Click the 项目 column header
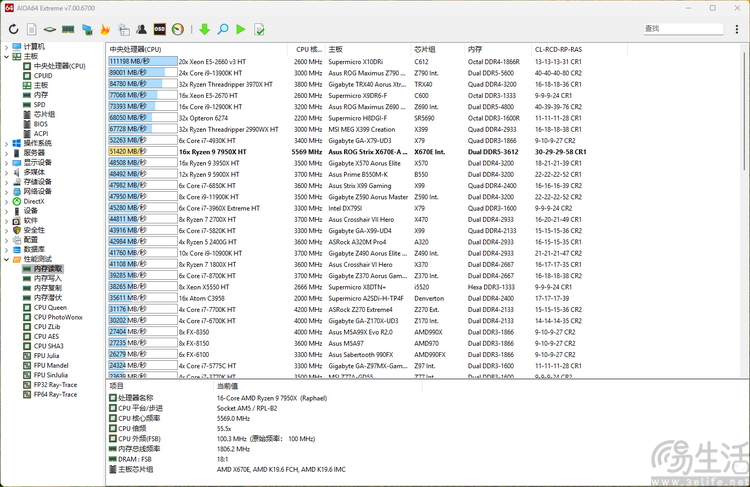The width and height of the screenshot is (750, 487). [x=160, y=386]
